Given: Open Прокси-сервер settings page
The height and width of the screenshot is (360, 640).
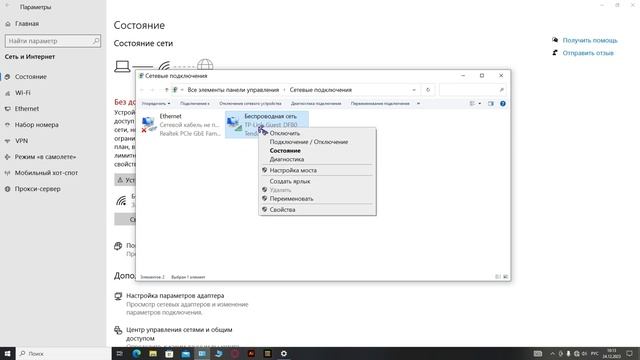Looking at the screenshot, I should 38,189.
